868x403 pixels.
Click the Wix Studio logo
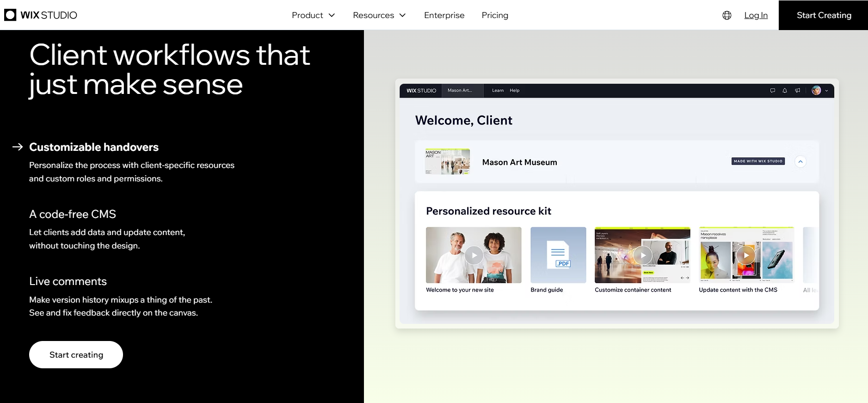click(41, 15)
